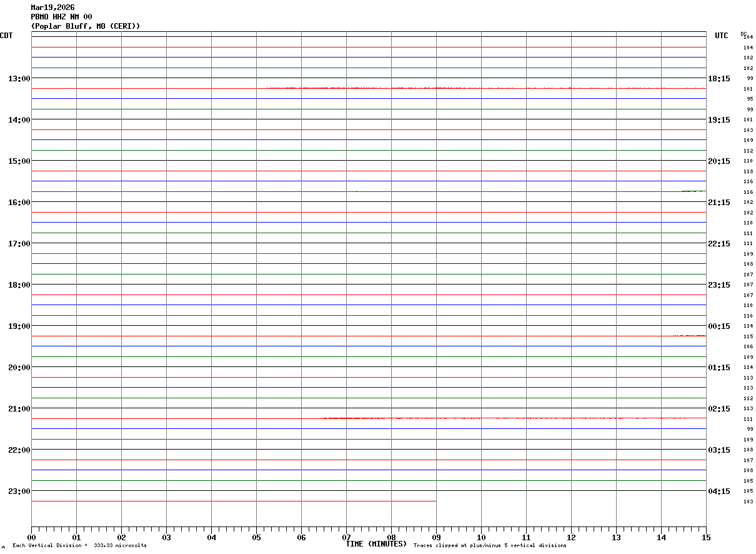Click the 00:15 UTC time label
This screenshot has height=554, width=756.
[x=719, y=326]
